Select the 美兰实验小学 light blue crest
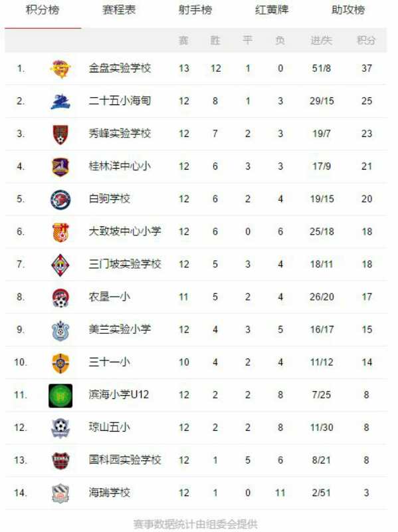The width and height of the screenshot is (398, 532). 60,330
